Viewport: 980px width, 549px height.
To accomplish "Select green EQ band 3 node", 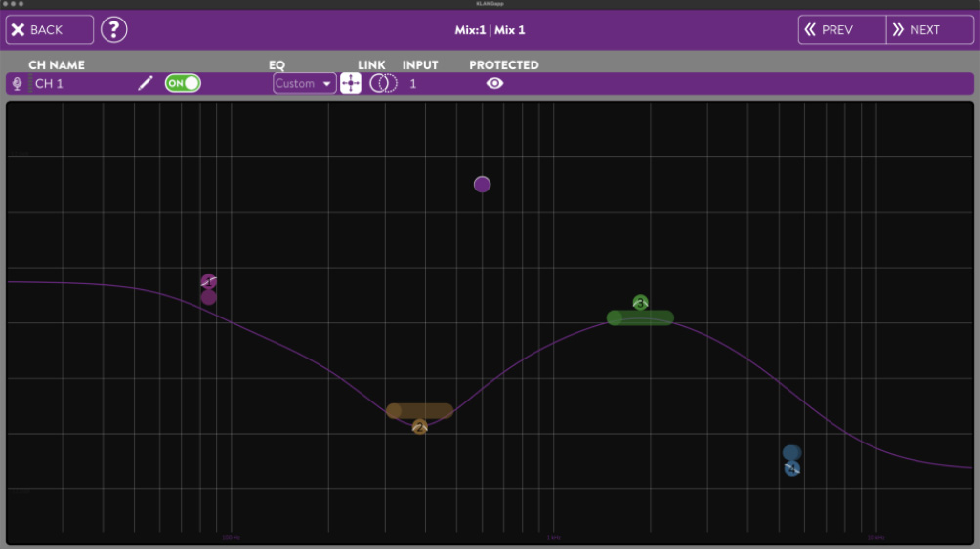I will tap(640, 303).
